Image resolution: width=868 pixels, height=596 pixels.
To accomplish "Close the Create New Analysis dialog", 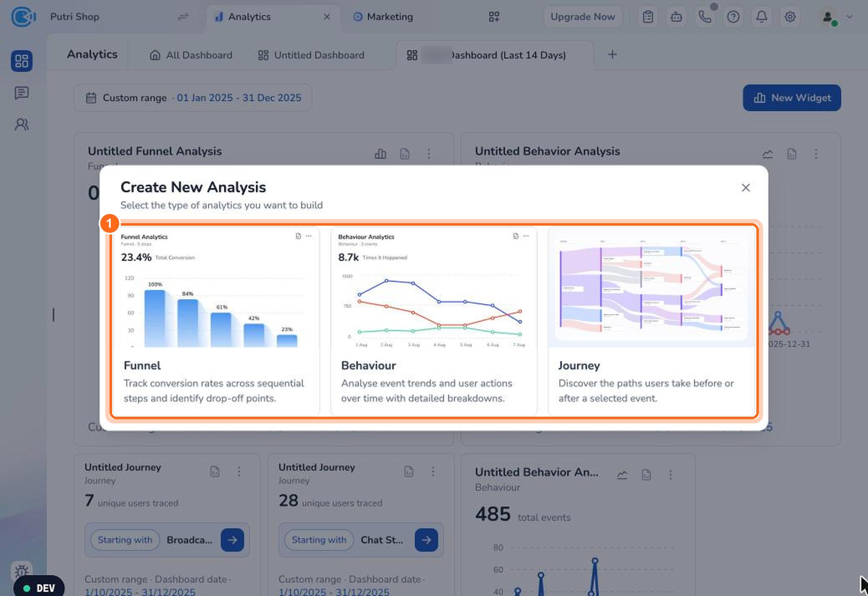I will tap(745, 188).
